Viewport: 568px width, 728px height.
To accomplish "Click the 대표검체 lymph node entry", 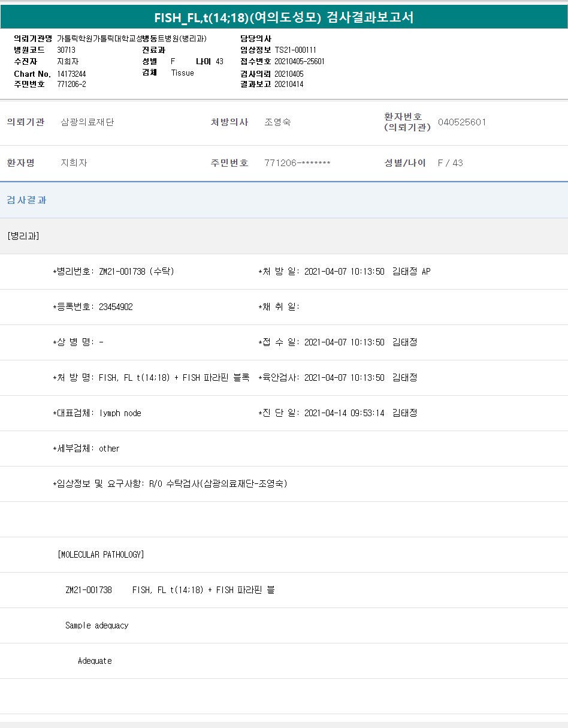I will click(x=120, y=413).
